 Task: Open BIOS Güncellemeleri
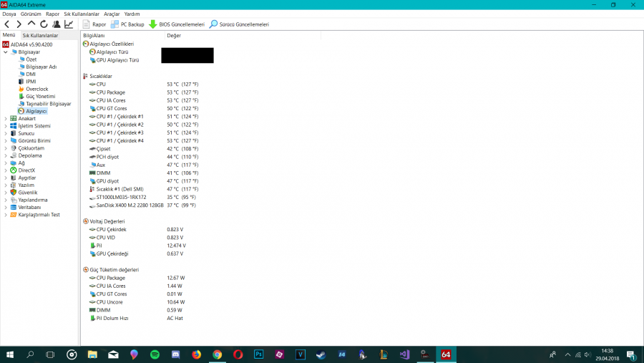(177, 24)
